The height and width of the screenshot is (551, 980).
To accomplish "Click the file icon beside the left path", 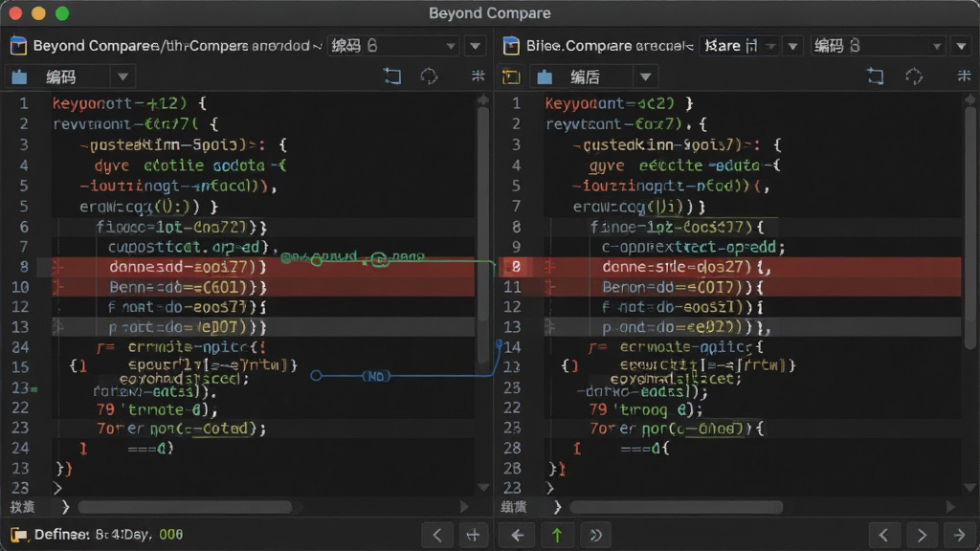I will click(x=19, y=46).
